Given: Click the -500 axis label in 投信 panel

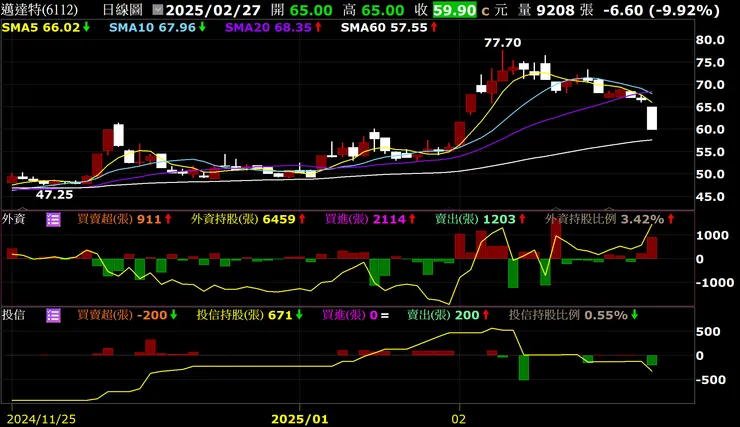Looking at the screenshot, I should (709, 380).
